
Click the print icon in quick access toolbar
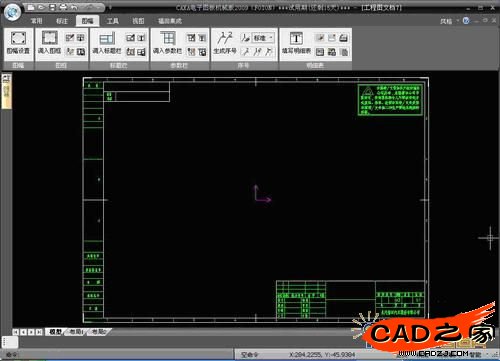[63, 7]
